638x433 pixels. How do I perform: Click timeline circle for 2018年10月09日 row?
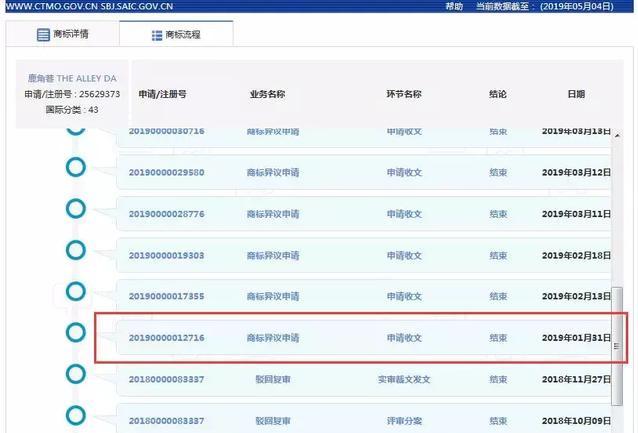point(76,416)
